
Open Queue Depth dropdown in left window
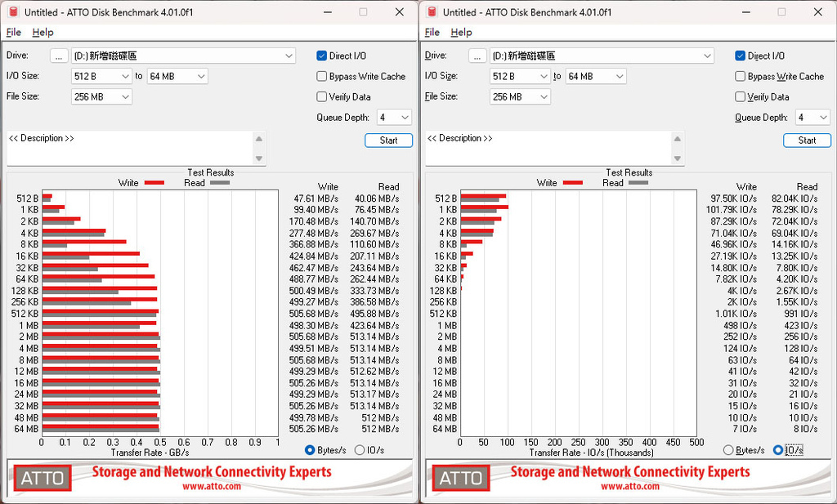point(394,118)
